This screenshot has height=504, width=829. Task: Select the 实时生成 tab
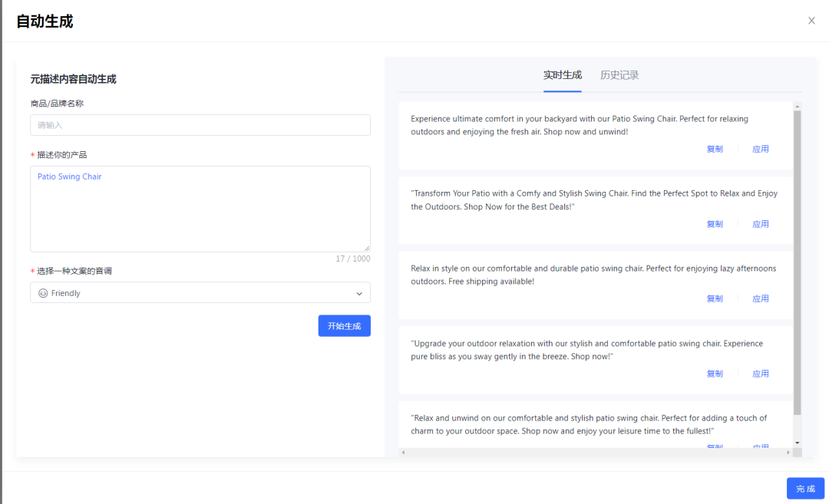(x=562, y=75)
